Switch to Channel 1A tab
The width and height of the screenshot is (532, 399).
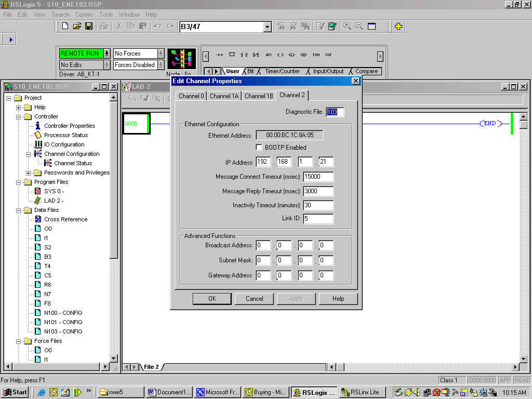pyautogui.click(x=224, y=96)
